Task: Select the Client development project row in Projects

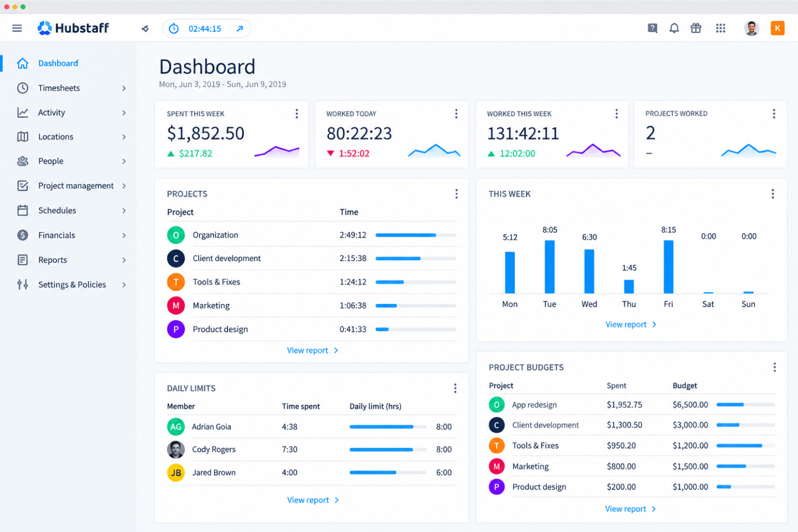Action: (x=312, y=259)
